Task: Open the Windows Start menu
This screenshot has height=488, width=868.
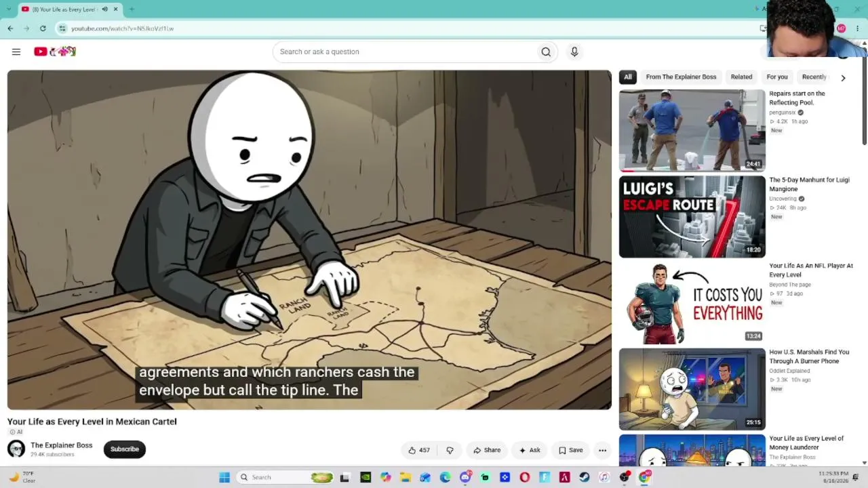Action: click(224, 477)
